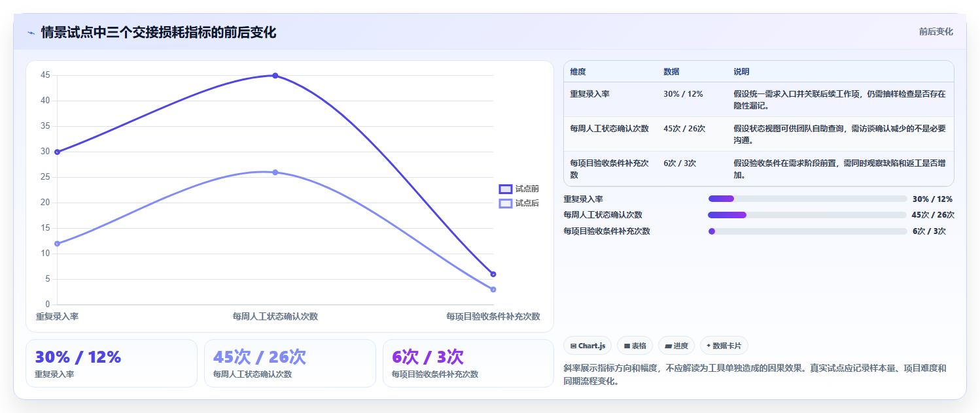Image resolution: width=980 pixels, height=413 pixels.
Task: Click the 每周人工状态确认次数 progress bar
Action: (x=808, y=214)
